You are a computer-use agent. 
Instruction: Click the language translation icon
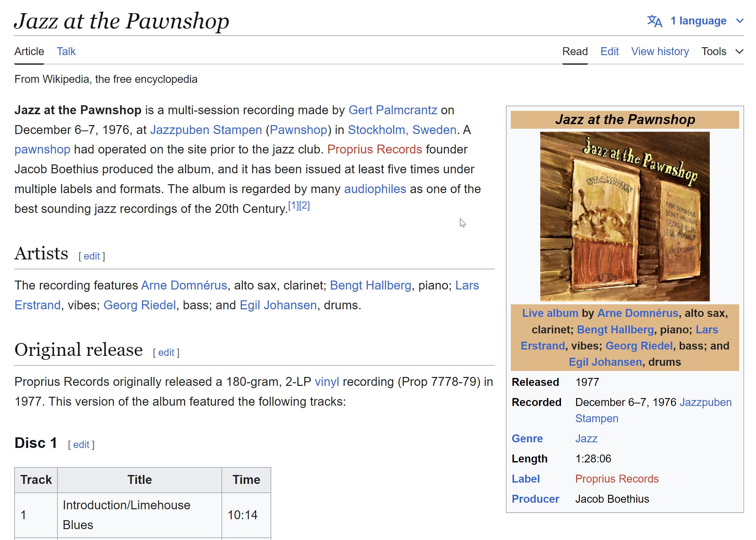(654, 21)
